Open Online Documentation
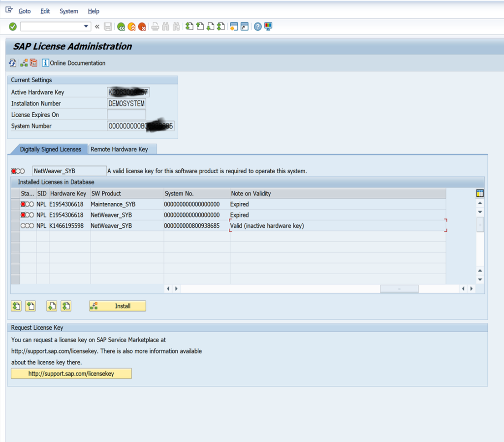 click(74, 63)
